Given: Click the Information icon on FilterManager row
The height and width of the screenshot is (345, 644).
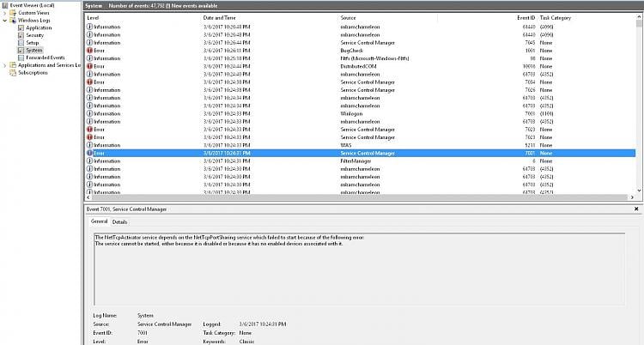Looking at the screenshot, I should pyautogui.click(x=89, y=161).
